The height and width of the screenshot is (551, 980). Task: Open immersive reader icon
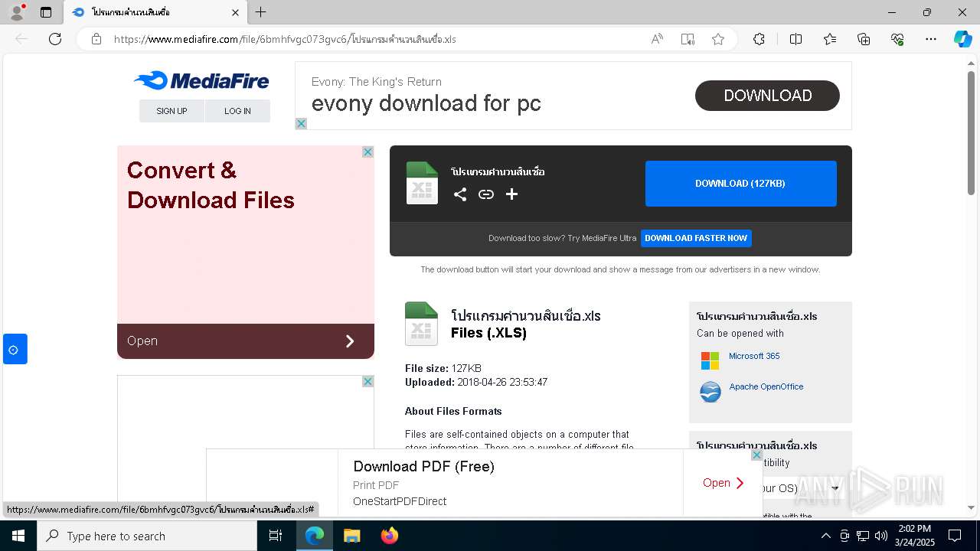(688, 39)
